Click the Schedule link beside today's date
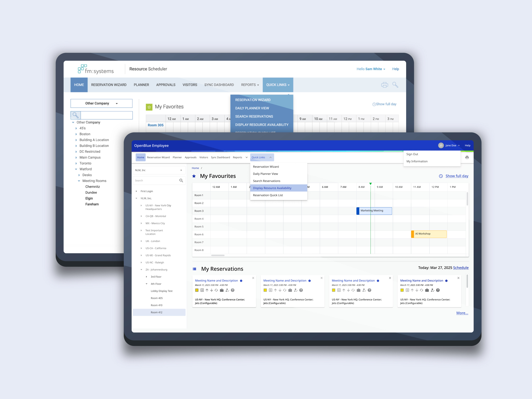The image size is (532, 399). point(461,268)
